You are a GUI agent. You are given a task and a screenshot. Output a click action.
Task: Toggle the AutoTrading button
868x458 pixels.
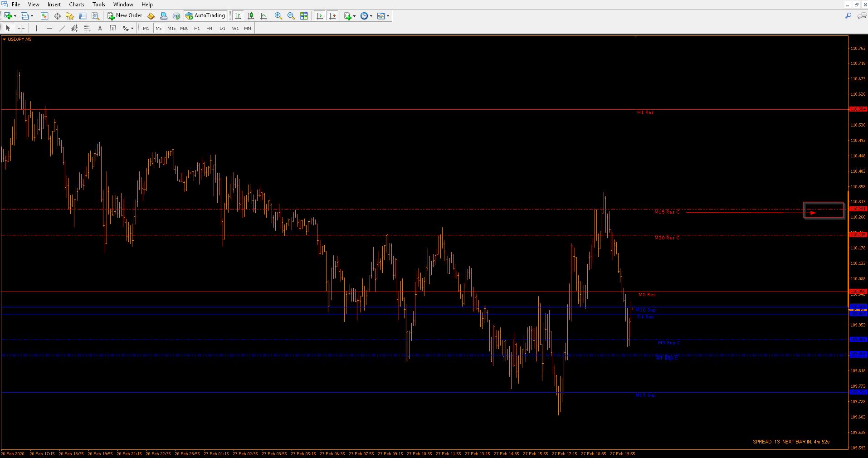[205, 16]
